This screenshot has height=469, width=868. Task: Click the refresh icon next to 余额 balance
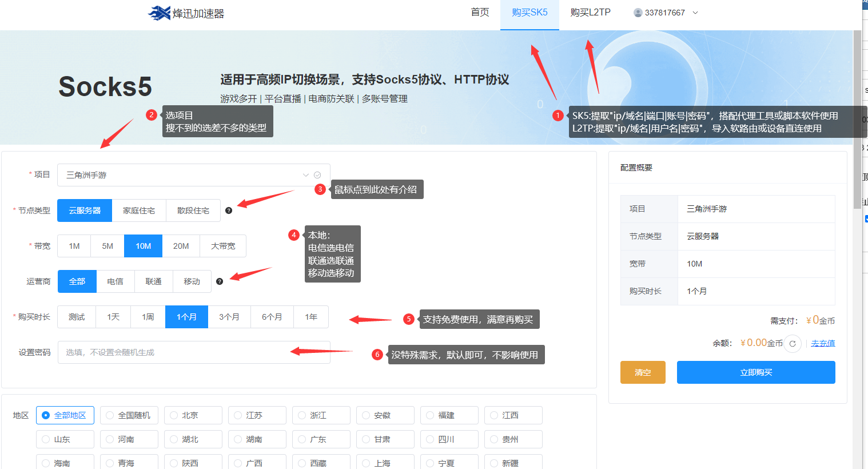click(792, 344)
